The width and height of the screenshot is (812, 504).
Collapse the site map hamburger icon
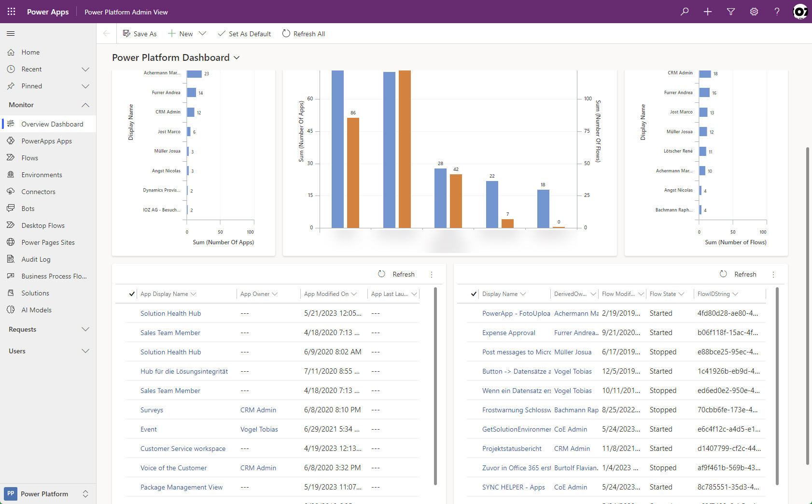click(11, 33)
